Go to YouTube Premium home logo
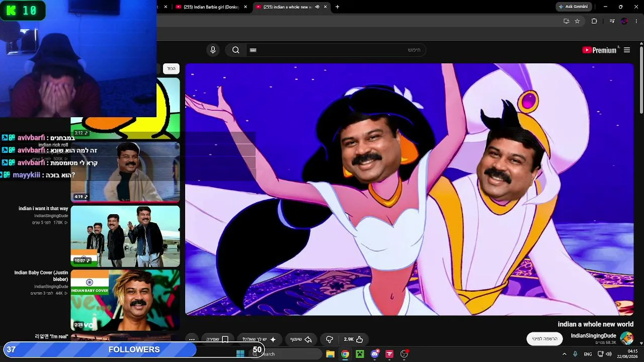Screen dimensions: 644x362 pos(599,50)
